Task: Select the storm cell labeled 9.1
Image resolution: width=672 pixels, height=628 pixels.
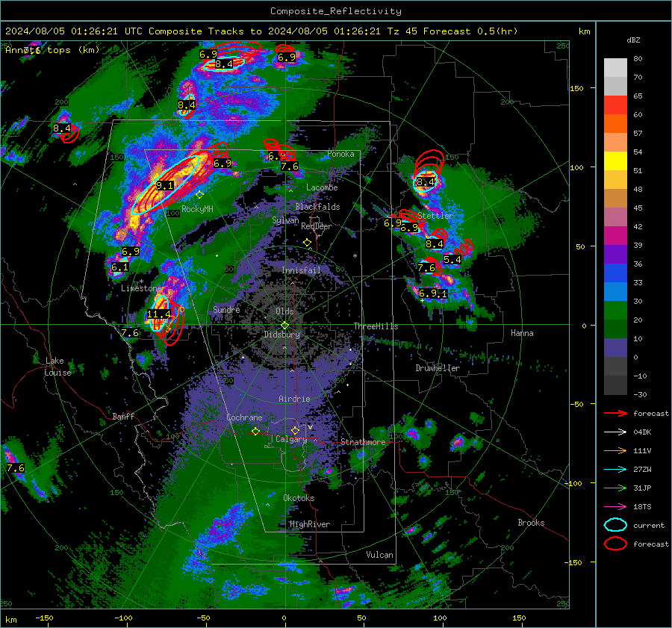Action: point(165,186)
